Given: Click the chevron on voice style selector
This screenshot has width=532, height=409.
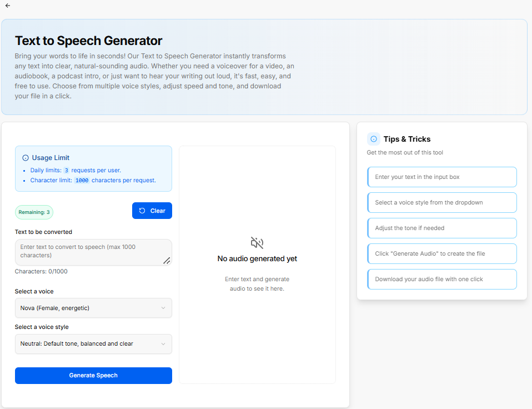Looking at the screenshot, I should coord(163,344).
